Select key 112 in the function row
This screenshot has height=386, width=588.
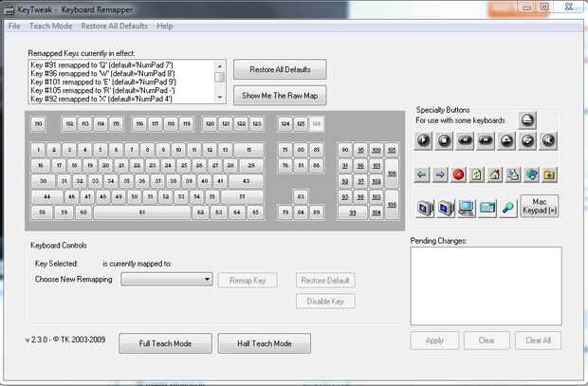click(x=69, y=124)
